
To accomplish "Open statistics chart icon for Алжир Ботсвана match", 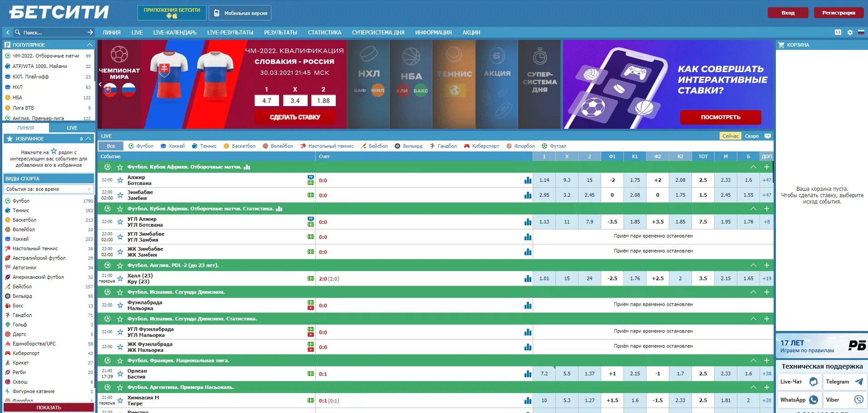I will [528, 180].
